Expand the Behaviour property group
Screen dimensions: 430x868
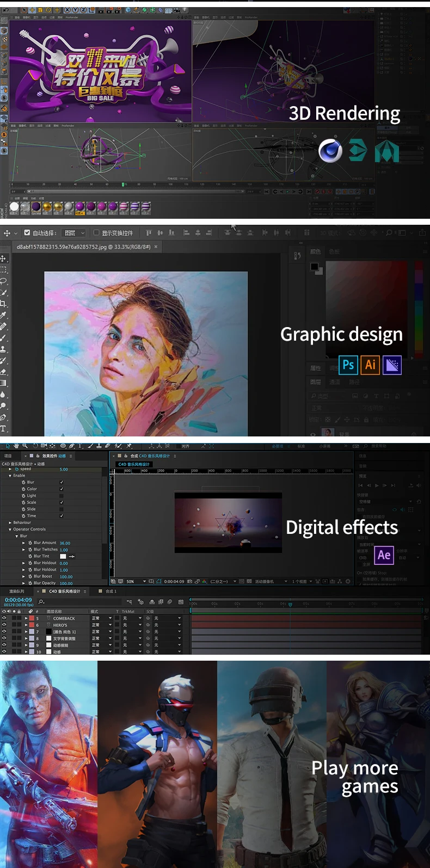coord(10,522)
